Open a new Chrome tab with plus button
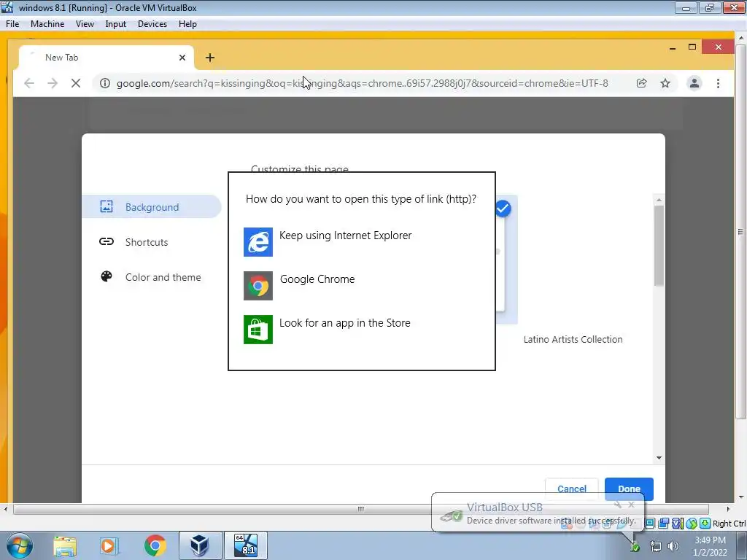This screenshot has height=560, width=747. (x=210, y=58)
